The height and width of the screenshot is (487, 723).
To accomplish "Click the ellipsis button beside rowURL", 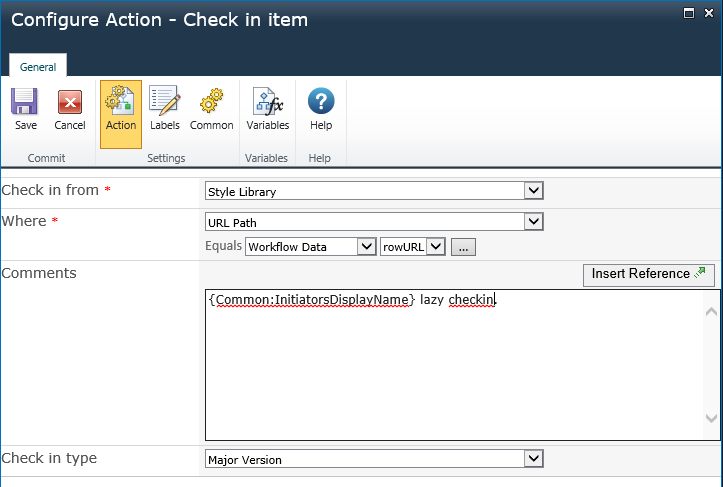I will 463,247.
